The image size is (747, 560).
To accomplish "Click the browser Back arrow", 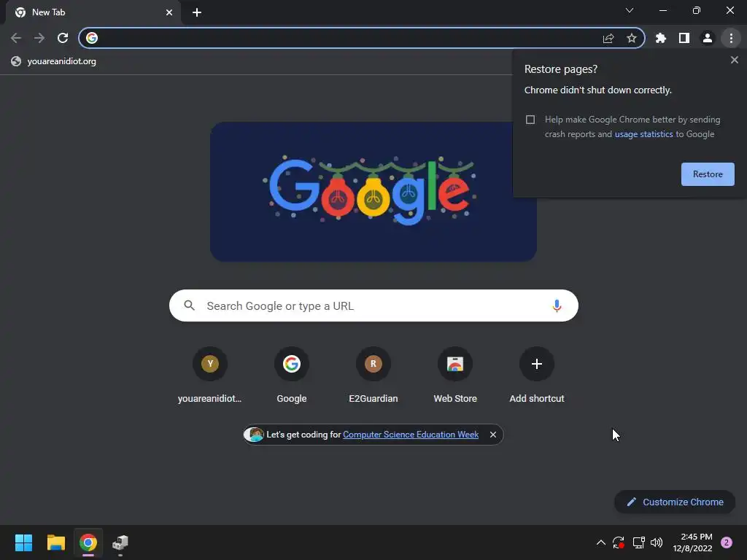I will [x=16, y=38].
